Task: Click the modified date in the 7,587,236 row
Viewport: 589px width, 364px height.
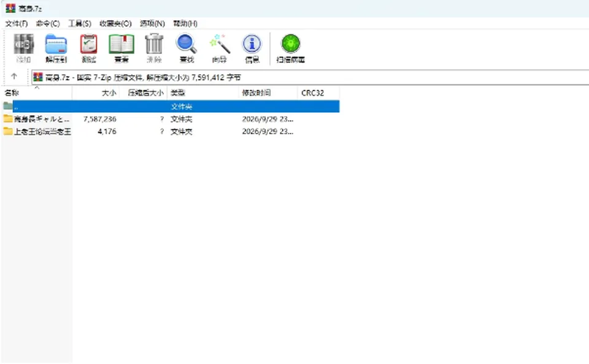Action: click(x=268, y=119)
